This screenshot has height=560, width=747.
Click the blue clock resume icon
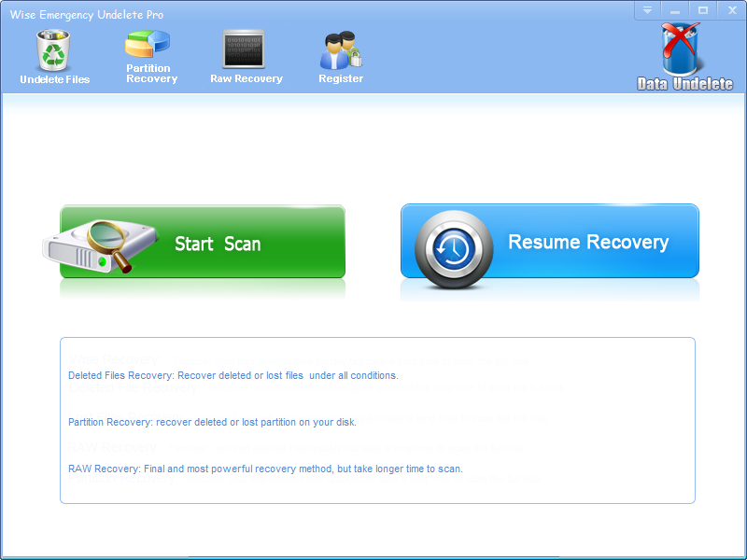click(x=453, y=248)
